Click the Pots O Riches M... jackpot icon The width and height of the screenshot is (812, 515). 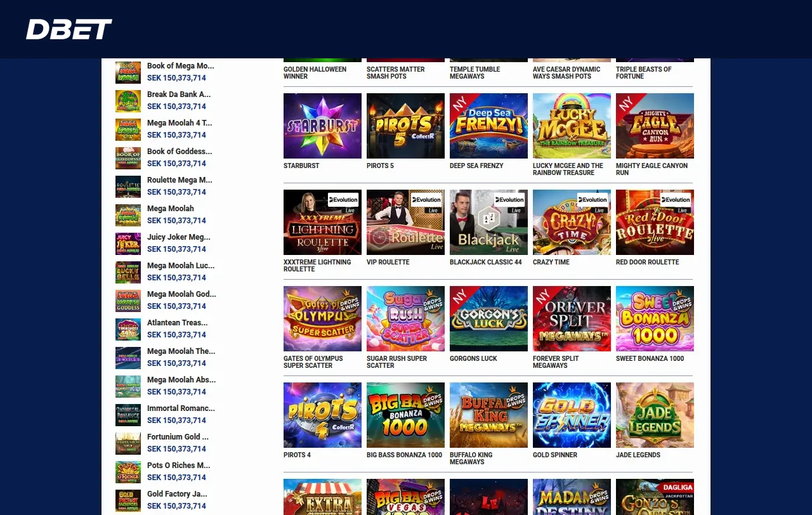[128, 472]
